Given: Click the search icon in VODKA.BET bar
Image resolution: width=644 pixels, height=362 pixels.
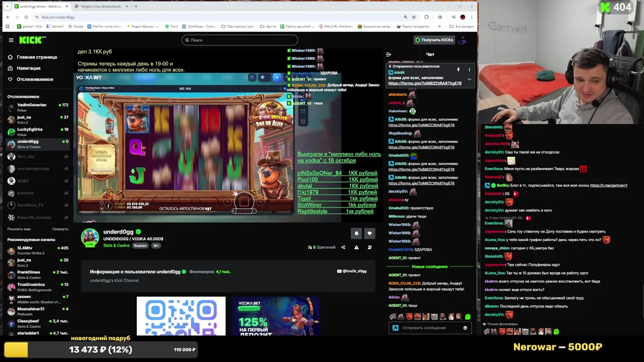Looking at the screenshot, I should [252, 77].
